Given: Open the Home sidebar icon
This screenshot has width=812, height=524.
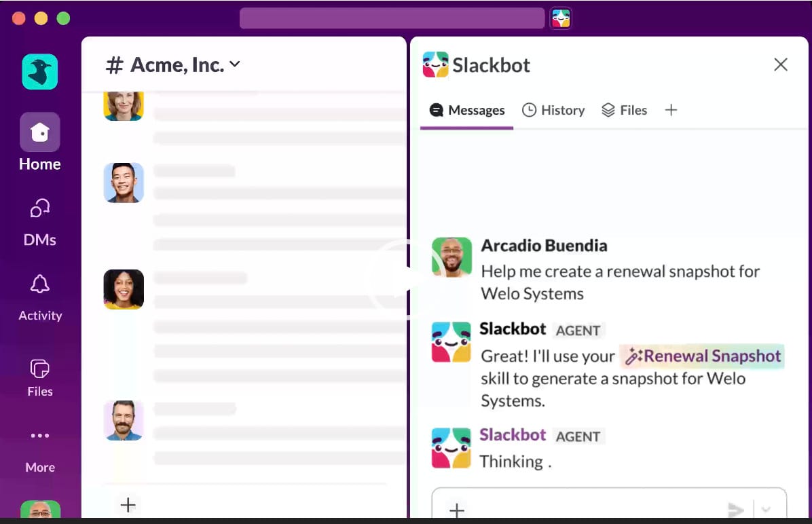Looking at the screenshot, I should [39, 132].
